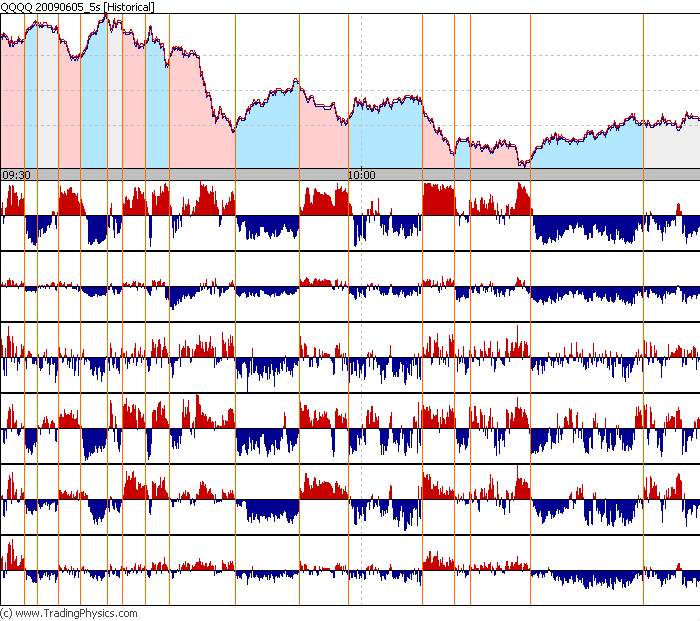
Task: Click the gray time axis bar between 09:30 and 10:00
Action: click(200, 175)
